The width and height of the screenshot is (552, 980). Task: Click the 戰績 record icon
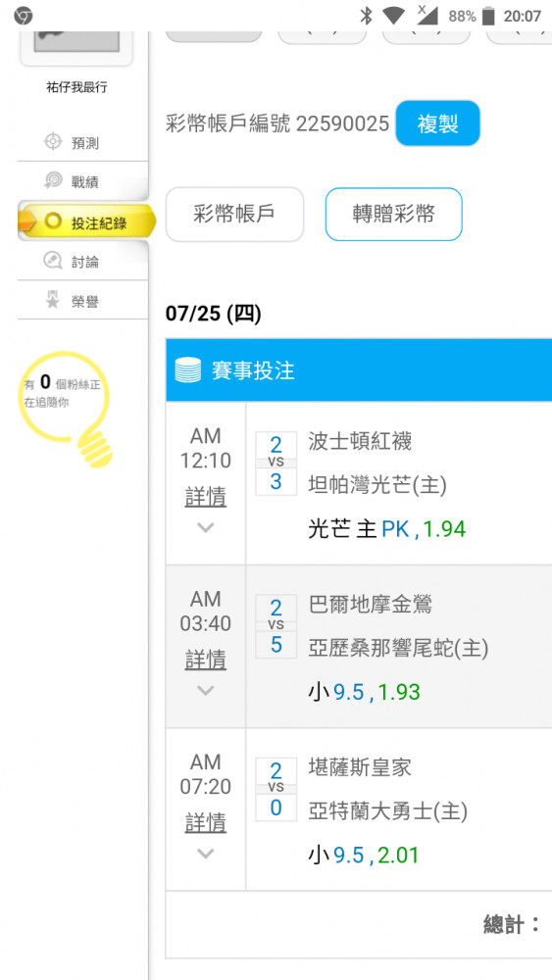coord(53,182)
